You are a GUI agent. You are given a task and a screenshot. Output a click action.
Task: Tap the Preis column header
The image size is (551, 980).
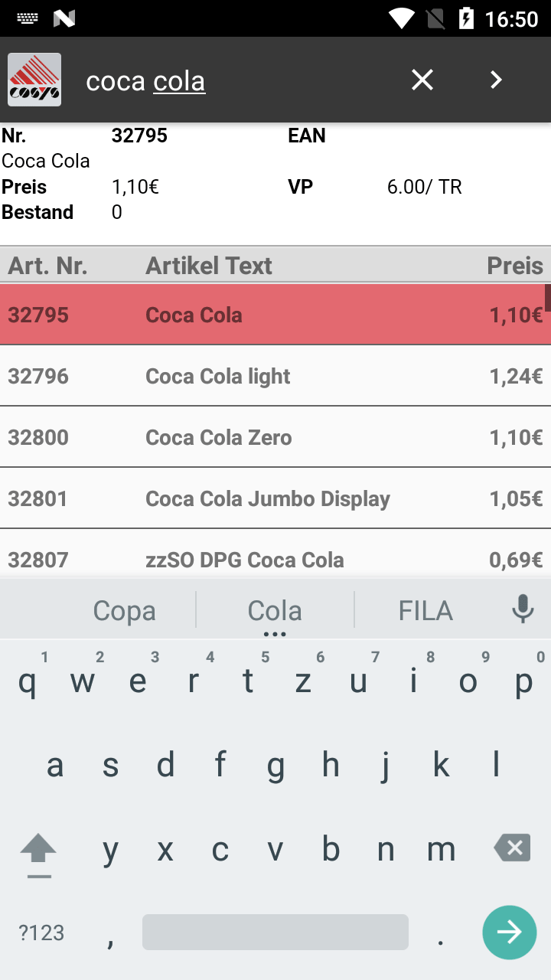[515, 266]
